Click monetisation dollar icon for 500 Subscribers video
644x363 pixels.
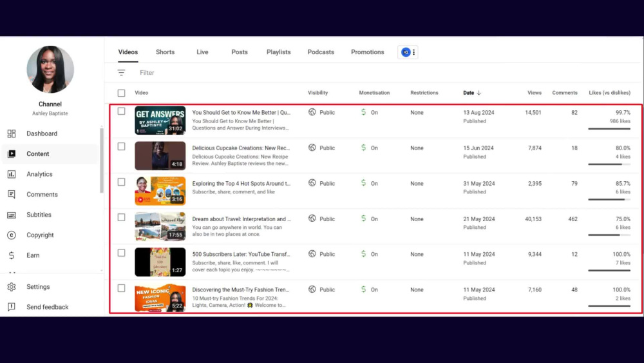pos(363,253)
